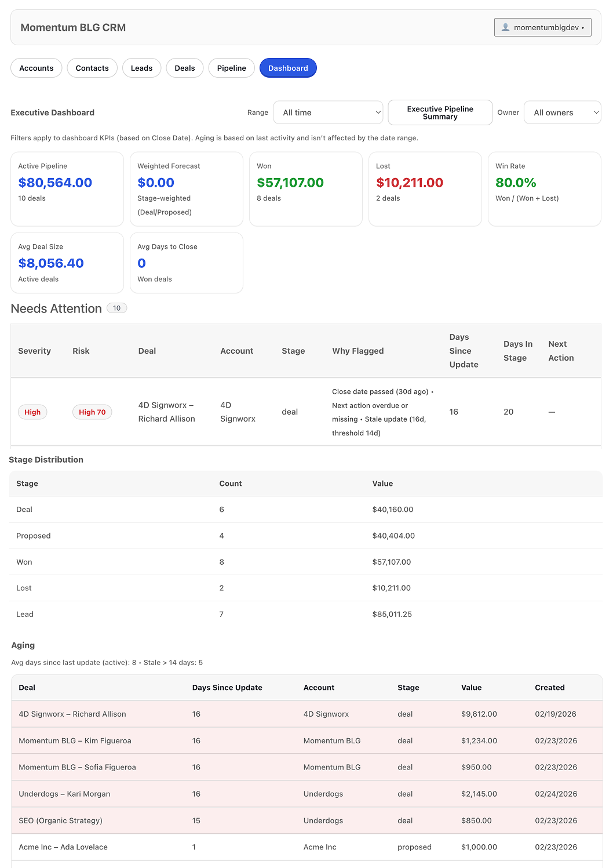613x868 pixels.
Task: Click the Win Rate KPI card
Action: coord(544,189)
